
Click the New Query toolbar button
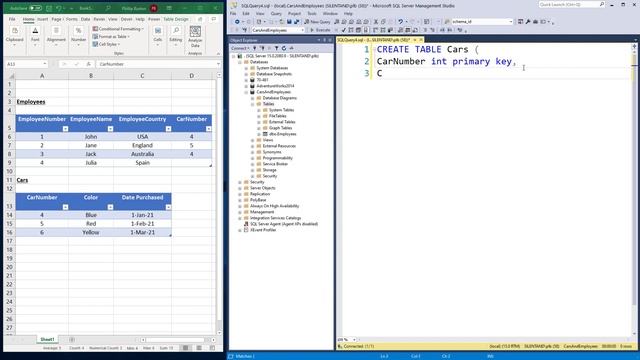[317, 22]
